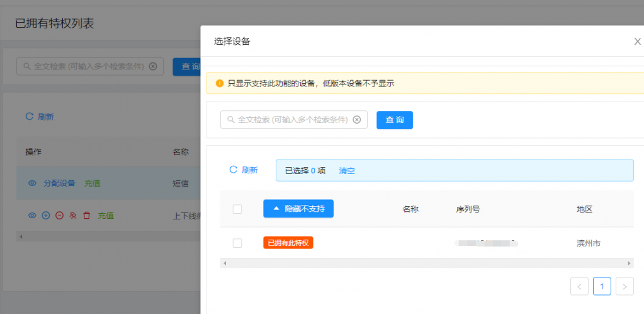Clear the search text in dialog search box
Viewport: 644px width, 314px height.
(357, 120)
